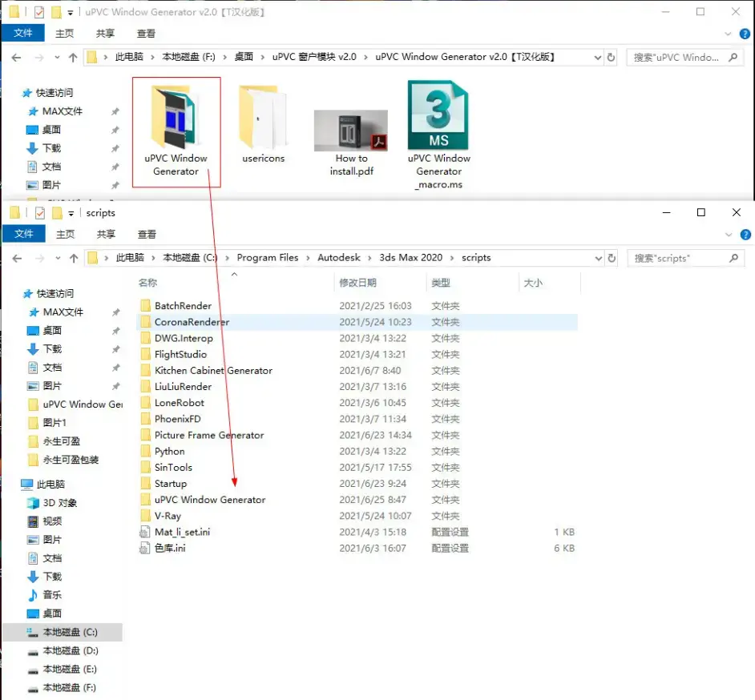Switch to 查看 tab in top window
The height and width of the screenshot is (700, 755).
click(x=146, y=33)
